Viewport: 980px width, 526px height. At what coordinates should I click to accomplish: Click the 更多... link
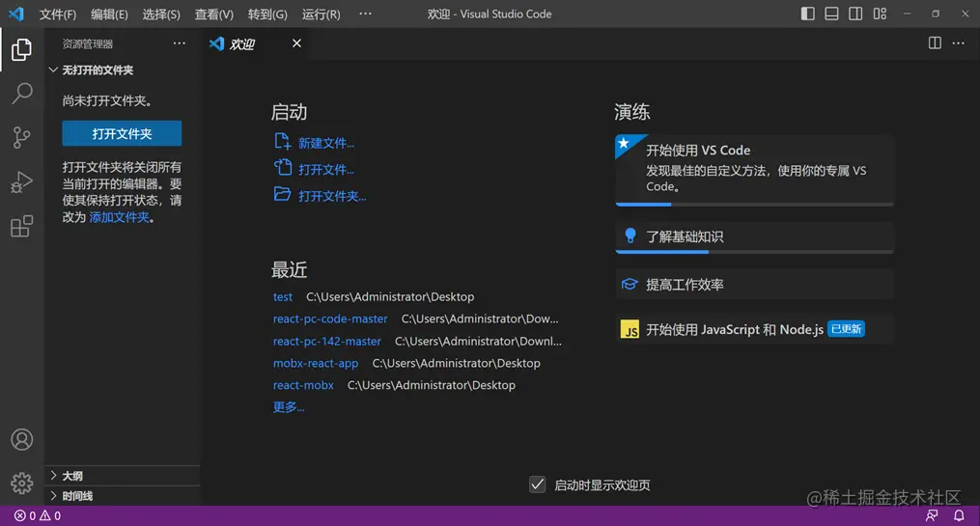coord(289,407)
